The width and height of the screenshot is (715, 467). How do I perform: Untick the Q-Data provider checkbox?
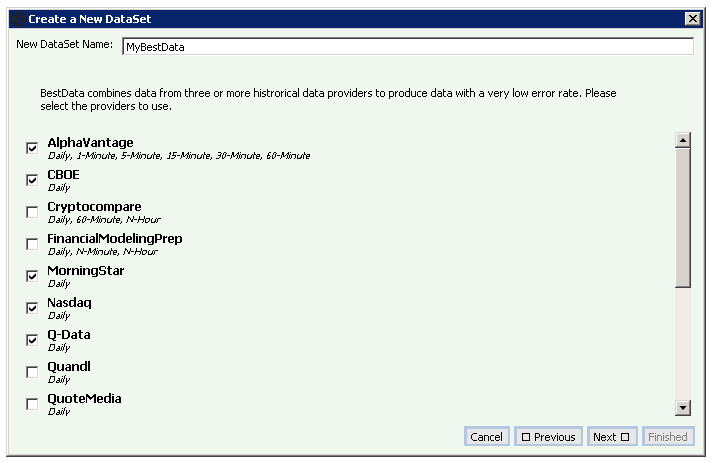pos(32,340)
